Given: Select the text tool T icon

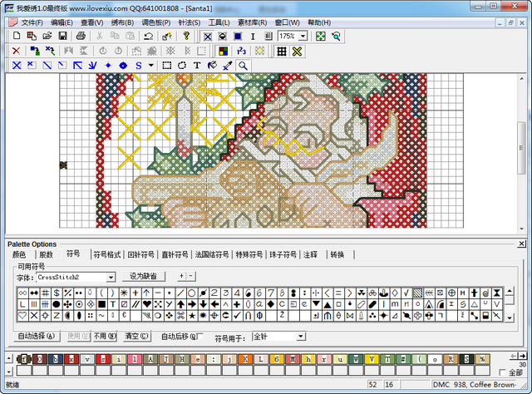Looking at the screenshot, I should pyautogui.click(x=197, y=65).
